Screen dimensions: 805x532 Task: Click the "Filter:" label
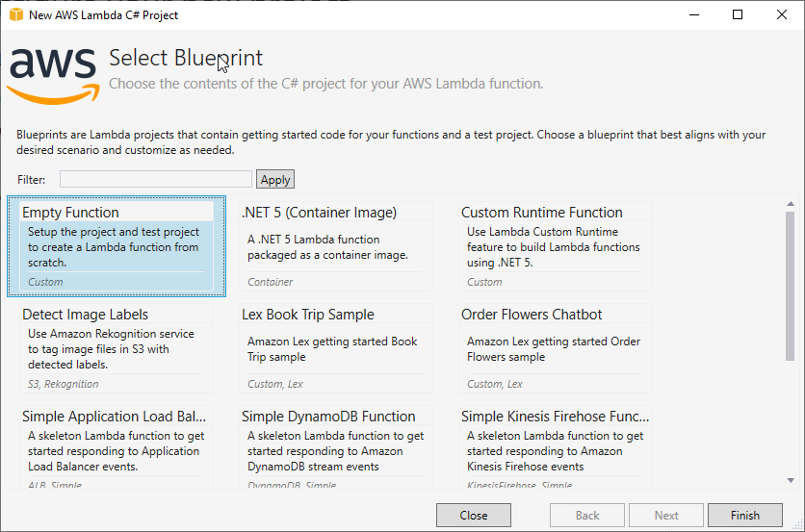point(32,180)
